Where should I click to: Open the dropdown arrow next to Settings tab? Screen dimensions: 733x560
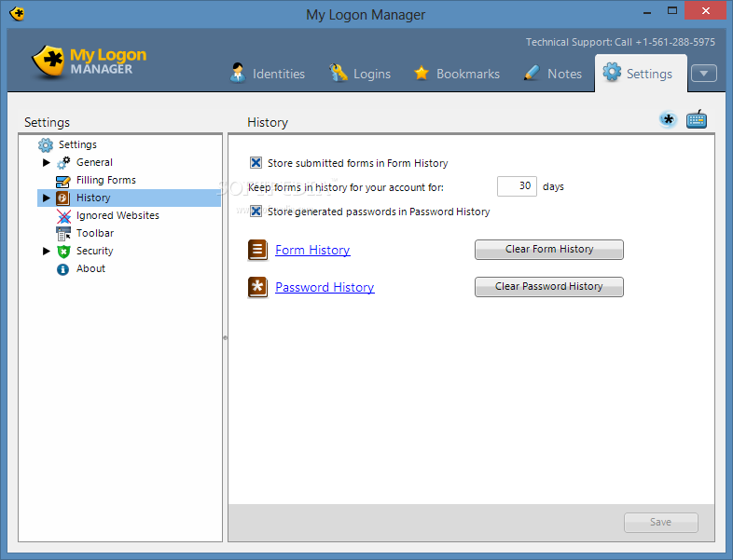pos(703,74)
